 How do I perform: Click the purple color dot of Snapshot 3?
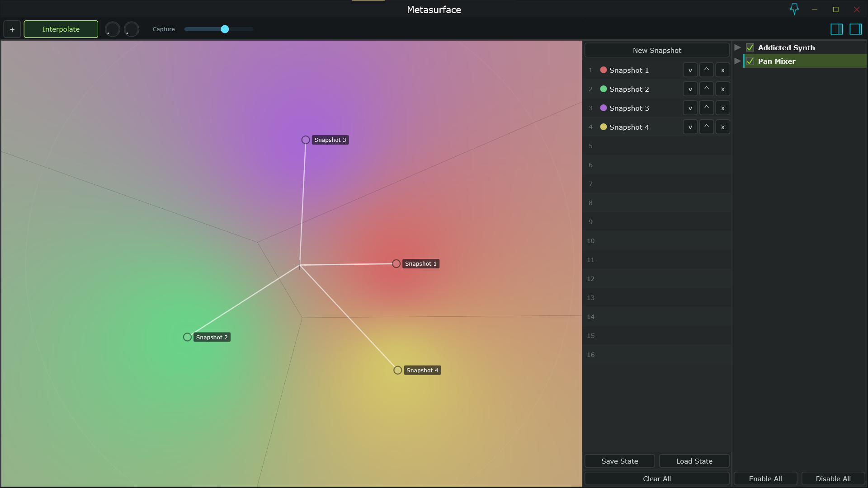(604, 108)
